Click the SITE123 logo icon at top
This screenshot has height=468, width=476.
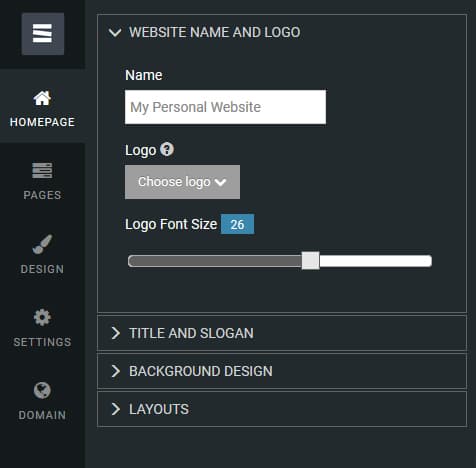pos(43,34)
